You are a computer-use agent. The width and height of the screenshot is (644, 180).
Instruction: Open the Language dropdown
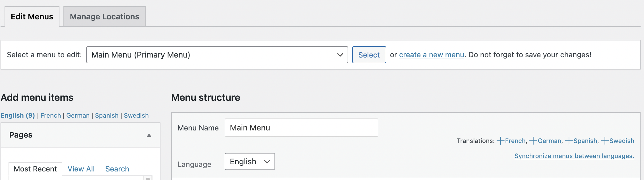point(249,161)
